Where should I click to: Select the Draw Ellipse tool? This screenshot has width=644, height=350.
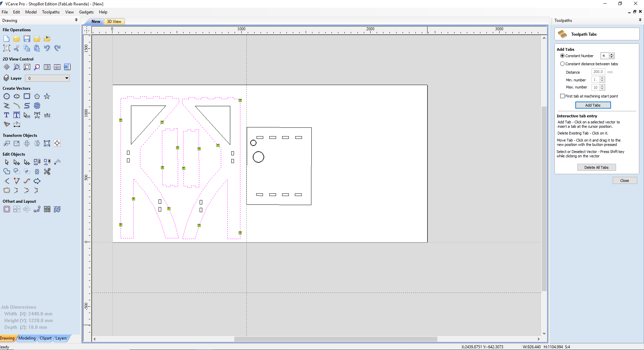pos(16,96)
